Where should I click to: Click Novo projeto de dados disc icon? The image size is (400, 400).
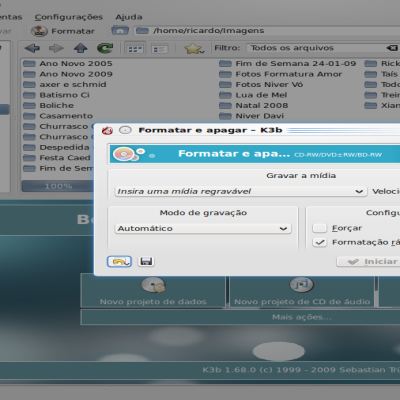[x=153, y=285]
